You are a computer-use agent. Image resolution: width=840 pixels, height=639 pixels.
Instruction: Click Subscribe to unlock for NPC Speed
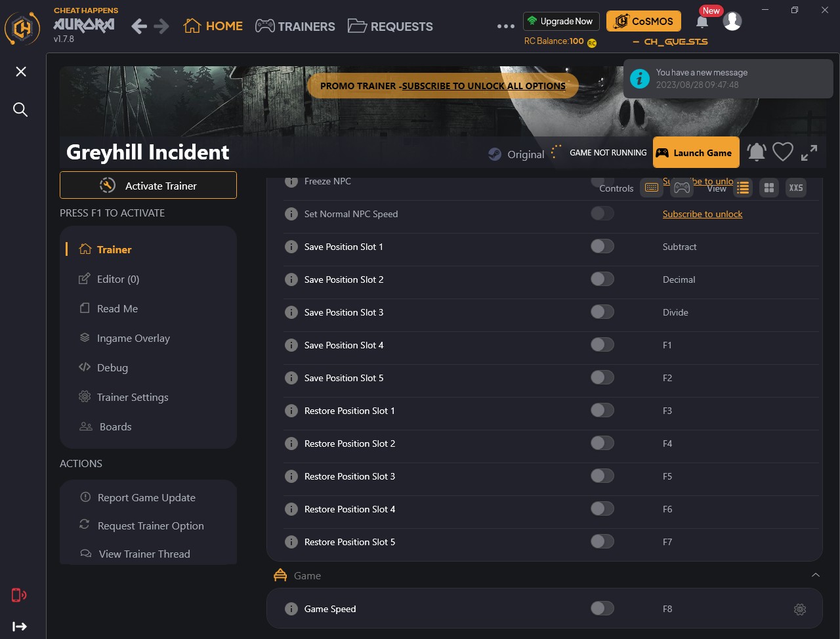coord(702,214)
